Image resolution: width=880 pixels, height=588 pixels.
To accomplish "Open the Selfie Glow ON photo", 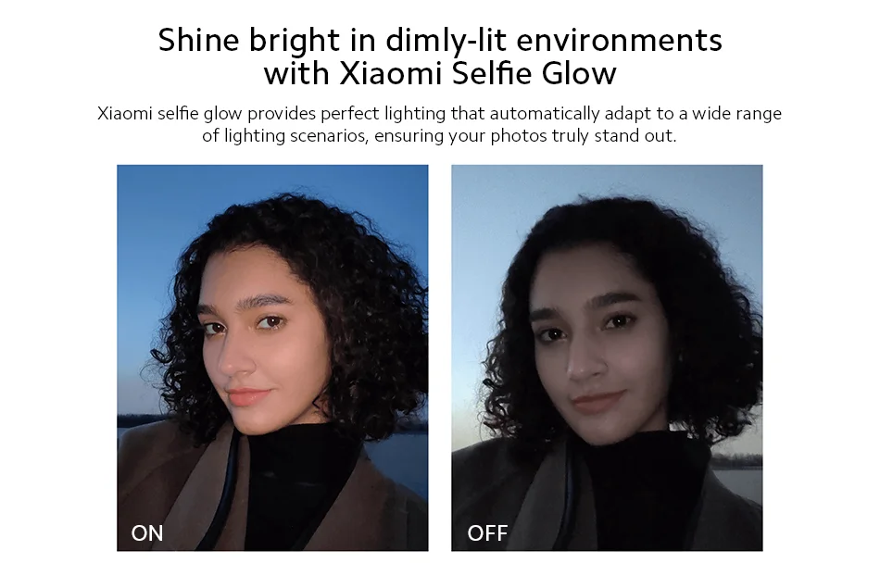I will [272, 357].
